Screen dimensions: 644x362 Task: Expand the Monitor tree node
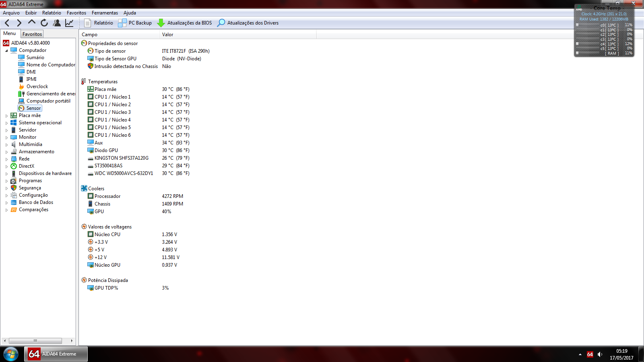click(6, 138)
